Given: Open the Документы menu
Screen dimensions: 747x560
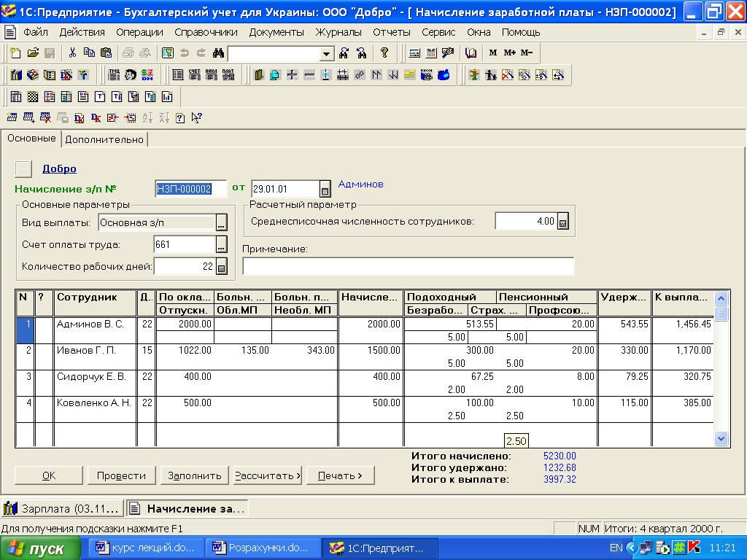Looking at the screenshot, I should [276, 32].
